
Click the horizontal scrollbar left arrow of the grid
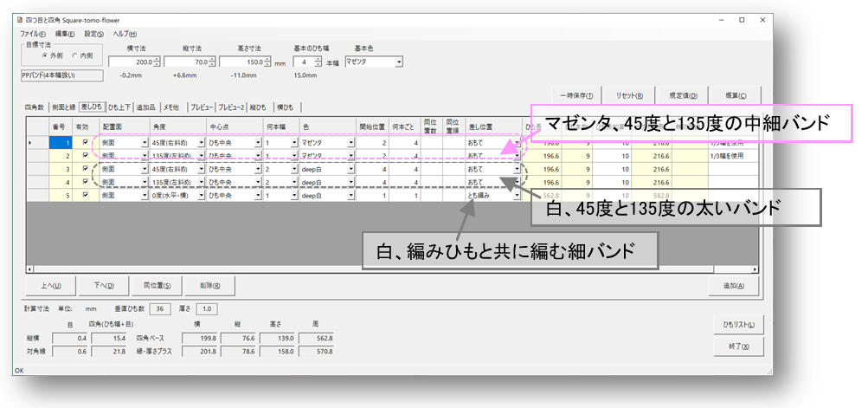coord(29,269)
